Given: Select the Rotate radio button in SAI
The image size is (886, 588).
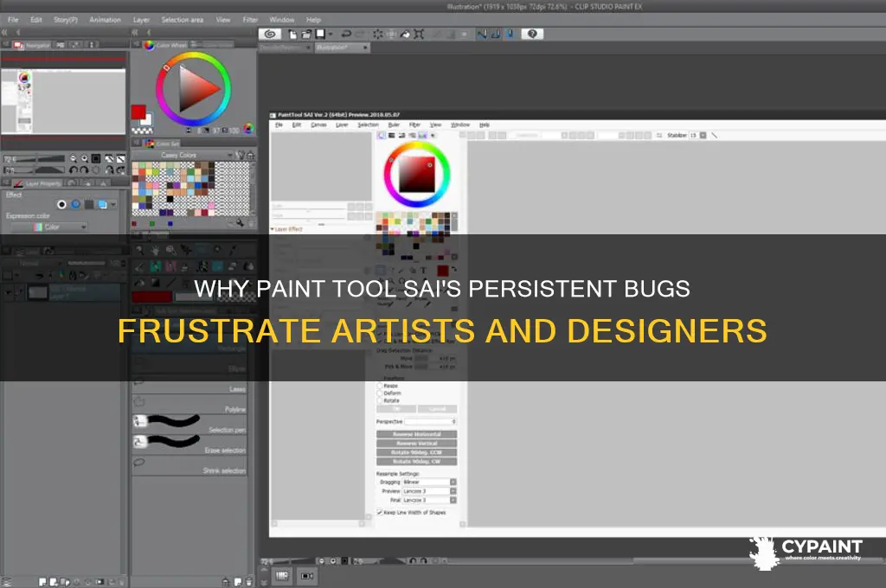Looking at the screenshot, I should pyautogui.click(x=381, y=400).
